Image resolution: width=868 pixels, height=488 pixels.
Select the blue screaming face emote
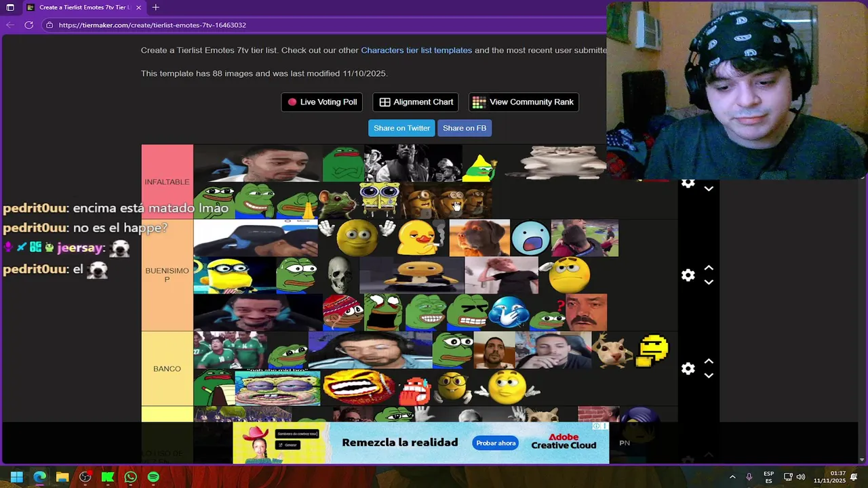(x=530, y=238)
